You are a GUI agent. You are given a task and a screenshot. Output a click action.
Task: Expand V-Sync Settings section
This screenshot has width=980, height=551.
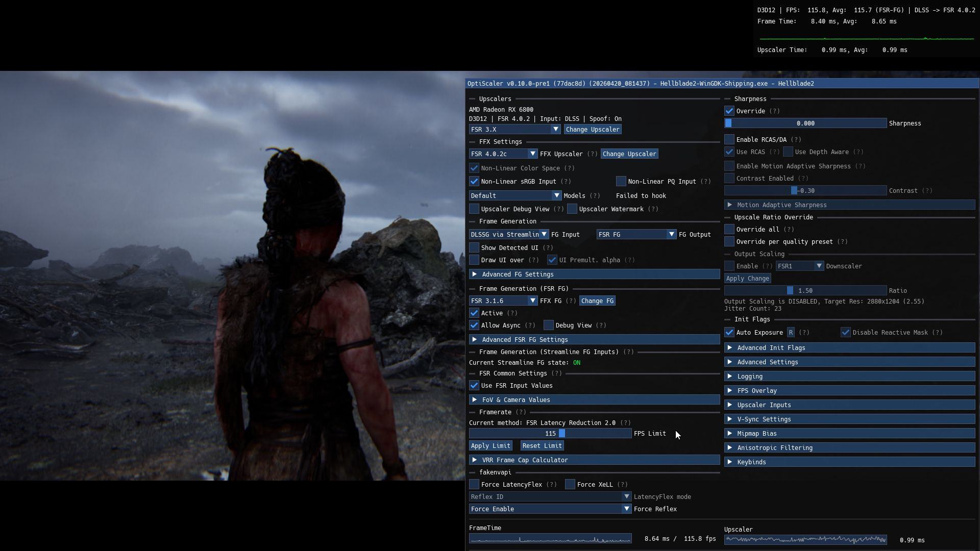click(x=850, y=419)
